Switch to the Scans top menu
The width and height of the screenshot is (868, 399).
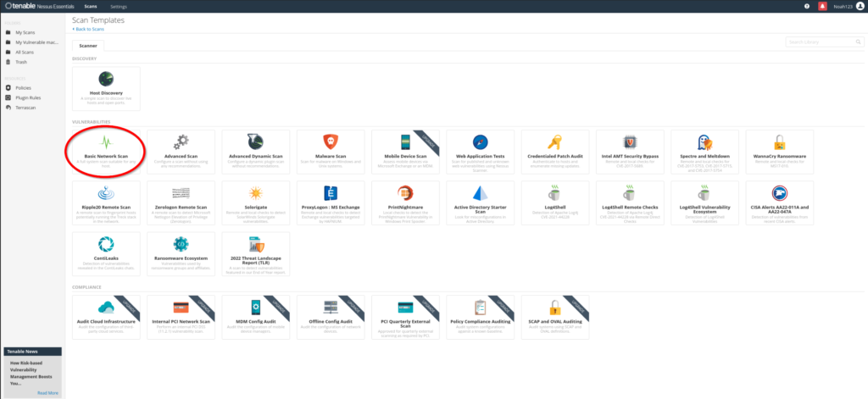click(92, 7)
